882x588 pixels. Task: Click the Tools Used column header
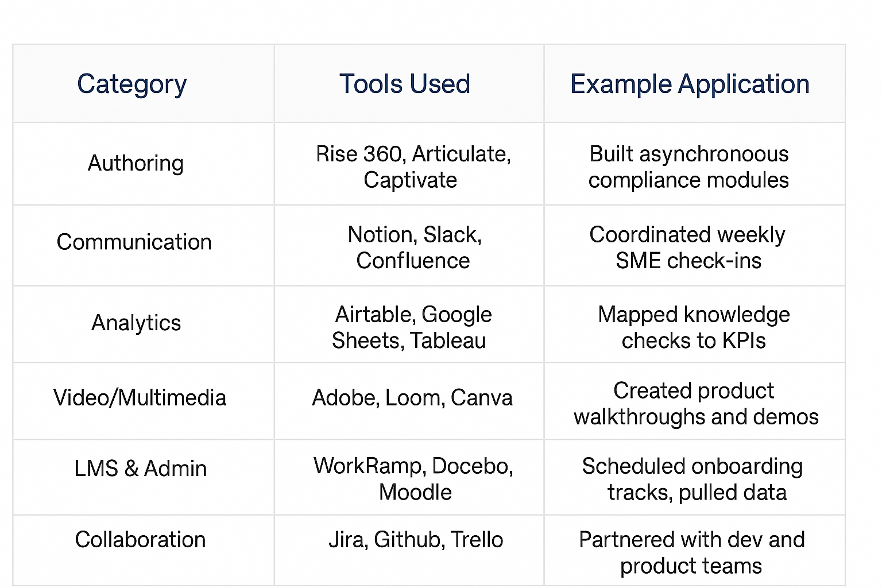(409, 83)
